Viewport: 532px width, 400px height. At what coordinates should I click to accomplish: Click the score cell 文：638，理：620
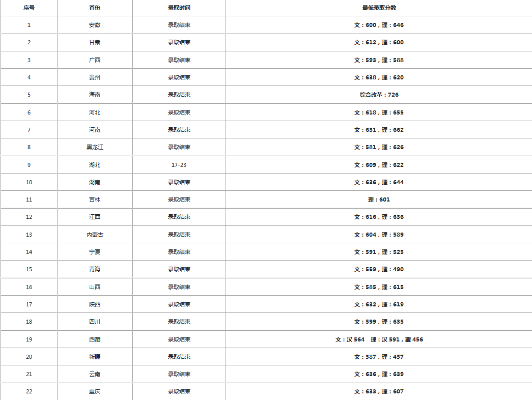[x=379, y=77]
